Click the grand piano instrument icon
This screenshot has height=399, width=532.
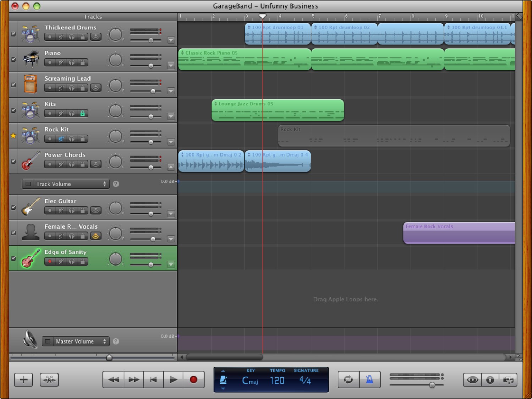click(x=31, y=59)
